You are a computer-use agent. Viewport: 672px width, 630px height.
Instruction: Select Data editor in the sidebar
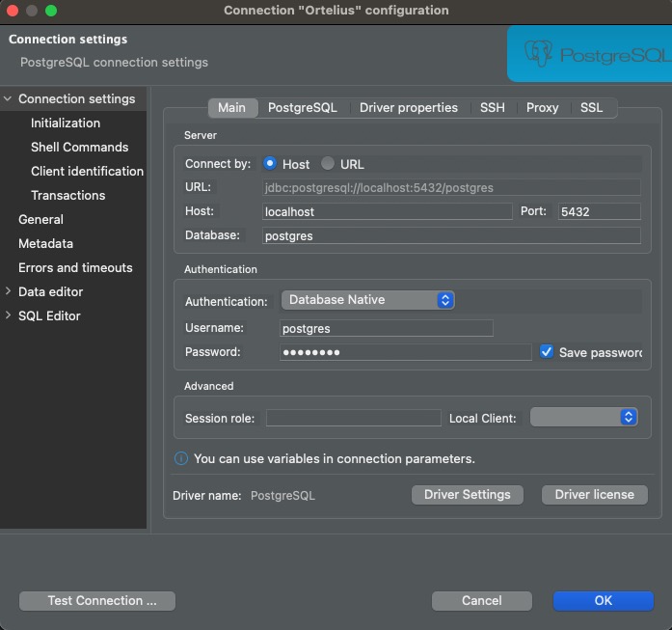point(50,291)
